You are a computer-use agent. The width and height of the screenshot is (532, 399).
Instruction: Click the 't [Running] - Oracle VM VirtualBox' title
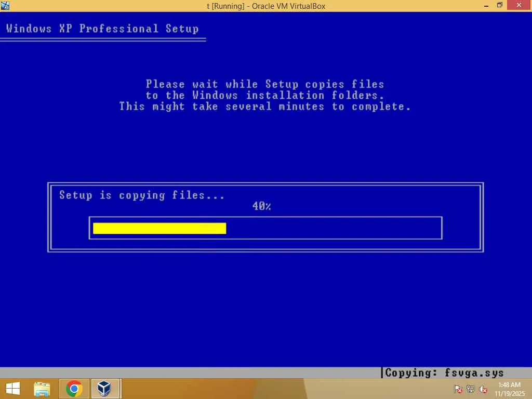coord(266,6)
